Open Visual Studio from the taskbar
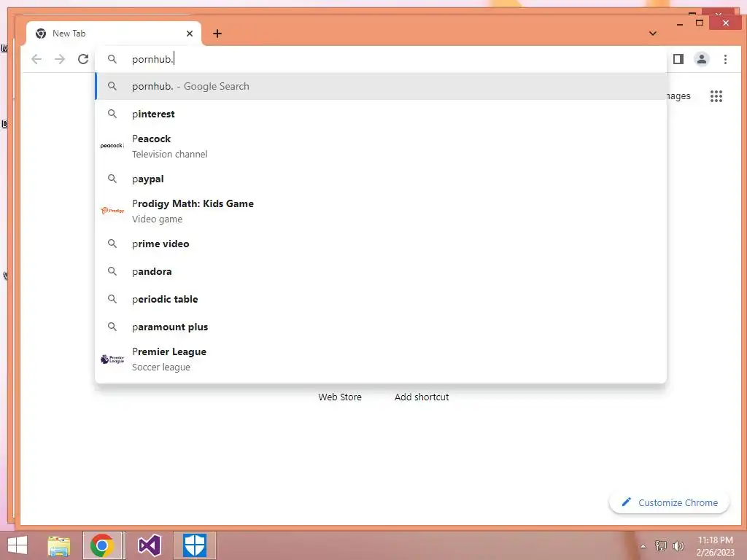Viewport: 747px width, 560px height. 149,545
